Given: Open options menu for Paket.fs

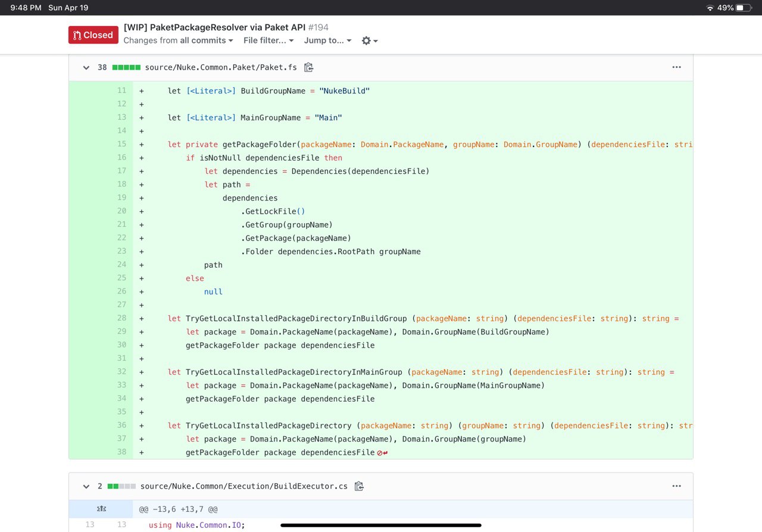Looking at the screenshot, I should [x=676, y=67].
